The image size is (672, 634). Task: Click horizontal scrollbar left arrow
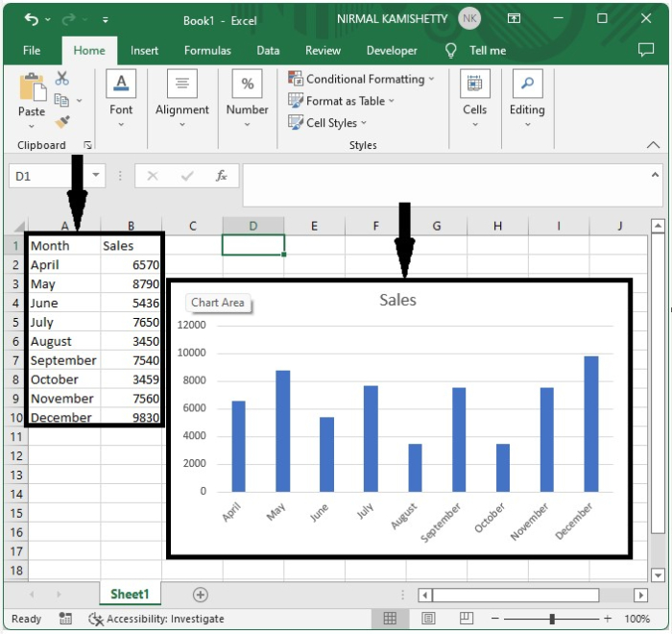pyautogui.click(x=424, y=595)
